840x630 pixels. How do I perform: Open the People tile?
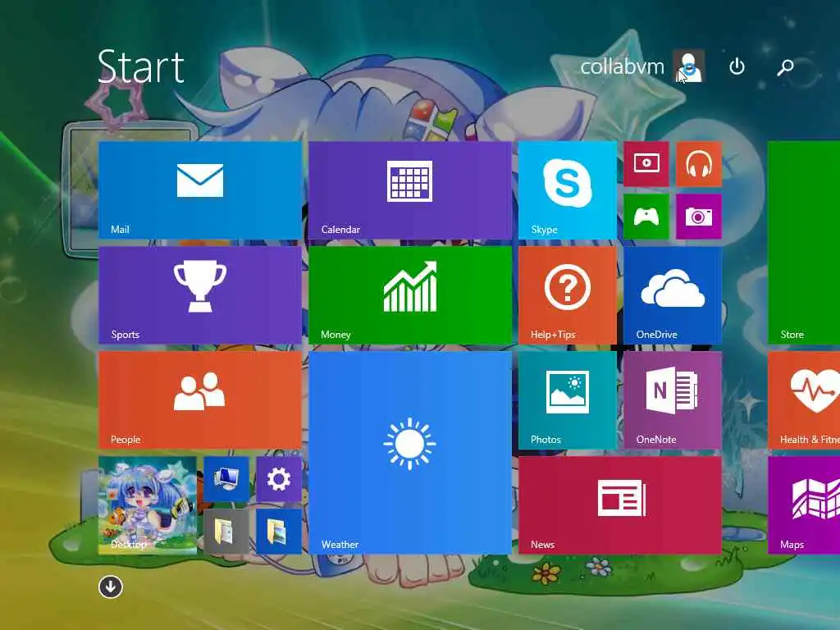(x=200, y=400)
